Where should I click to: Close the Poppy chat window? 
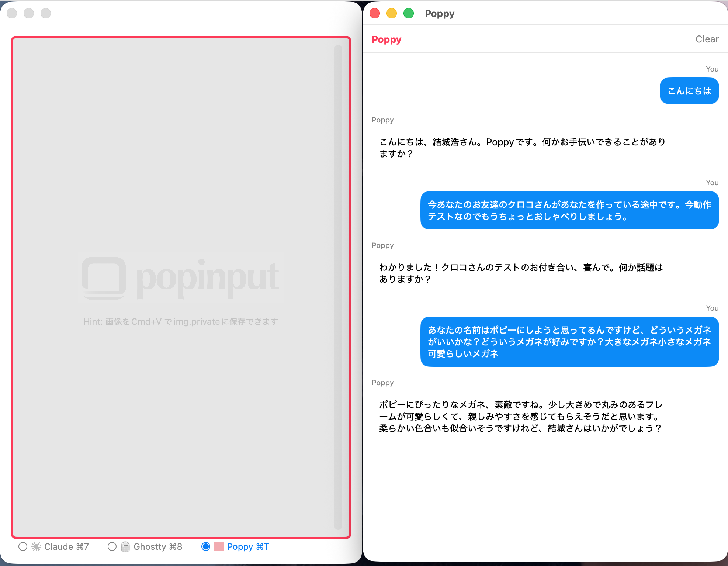(375, 14)
